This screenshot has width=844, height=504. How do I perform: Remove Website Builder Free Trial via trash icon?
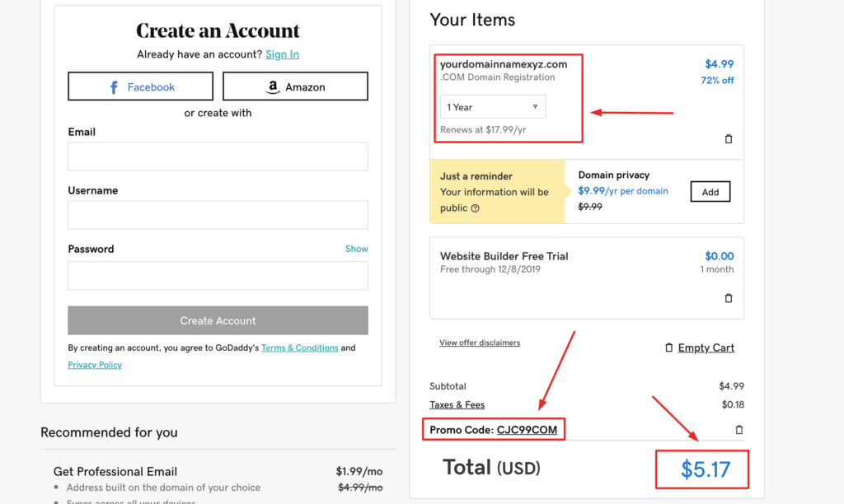click(729, 298)
